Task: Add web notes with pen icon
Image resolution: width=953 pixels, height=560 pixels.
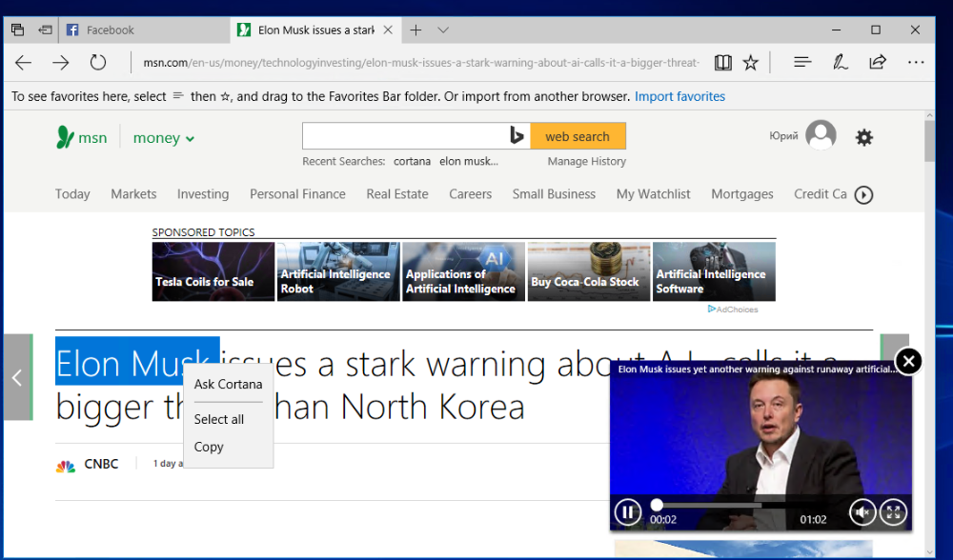Action: click(840, 62)
